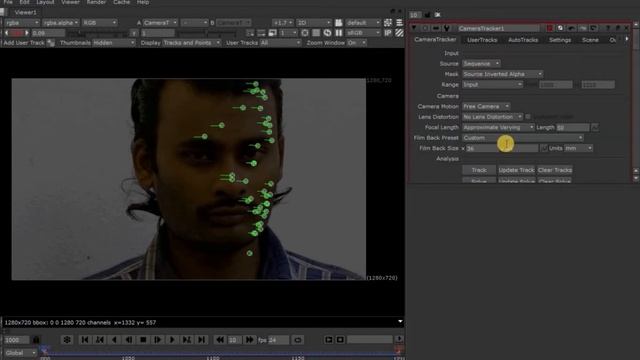Click the camera lock 3D view icon
This screenshot has width=640, height=360.
point(338,22)
